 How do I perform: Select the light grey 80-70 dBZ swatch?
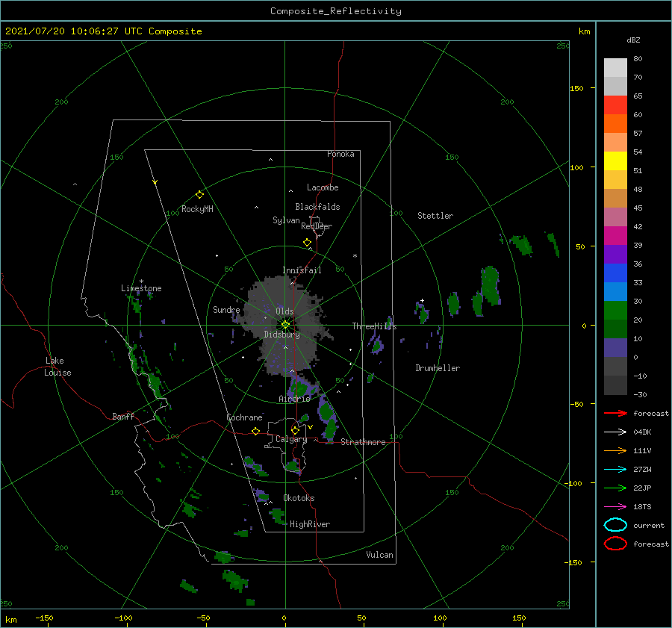coord(615,68)
